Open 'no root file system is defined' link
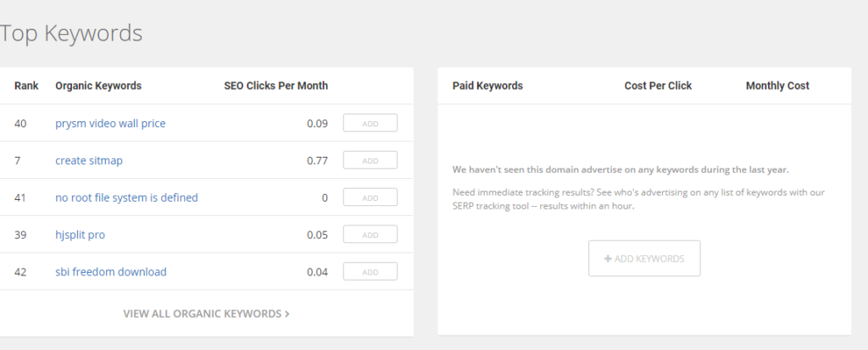 126,197
